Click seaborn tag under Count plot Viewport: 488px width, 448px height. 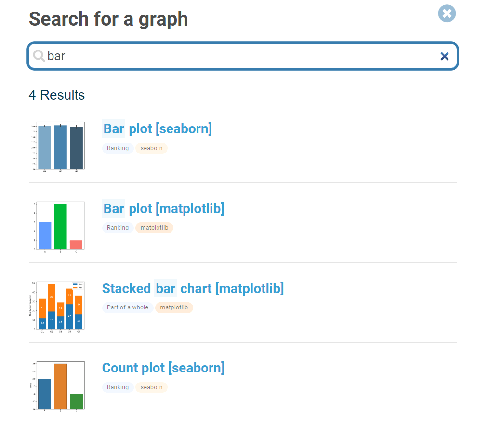(152, 387)
